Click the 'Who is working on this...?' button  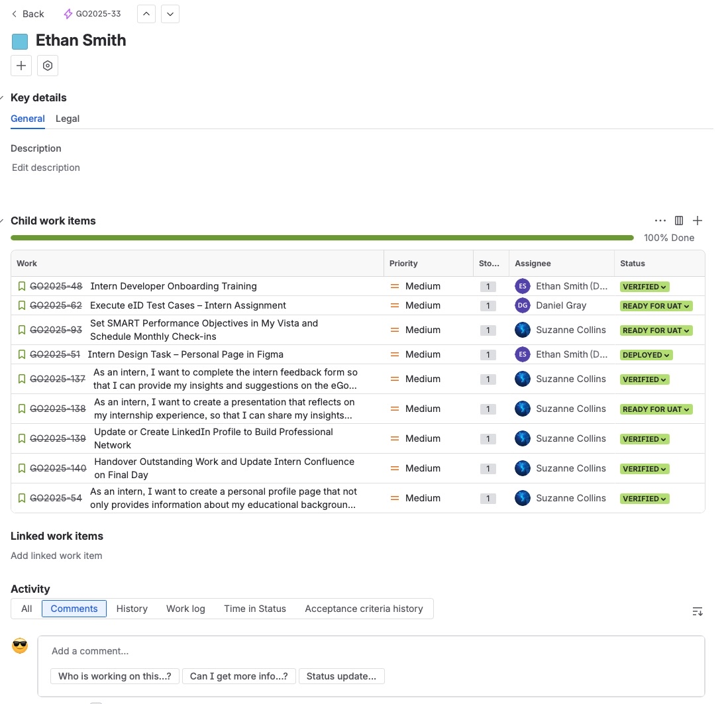click(x=114, y=676)
